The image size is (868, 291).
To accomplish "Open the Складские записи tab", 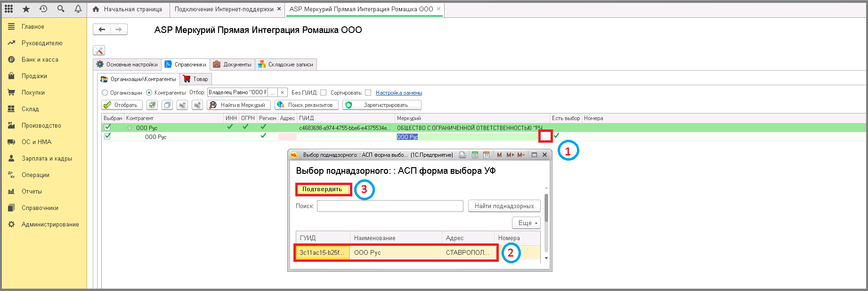I will [x=286, y=65].
